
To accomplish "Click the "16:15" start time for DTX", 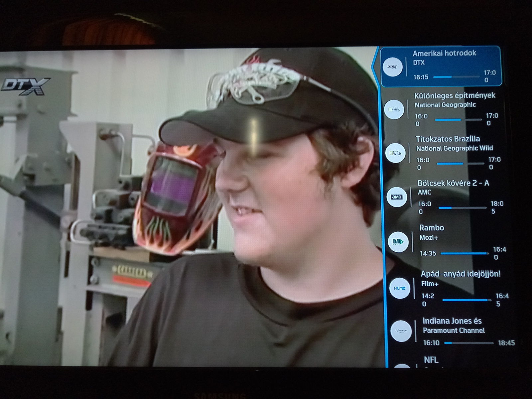I will [421, 77].
